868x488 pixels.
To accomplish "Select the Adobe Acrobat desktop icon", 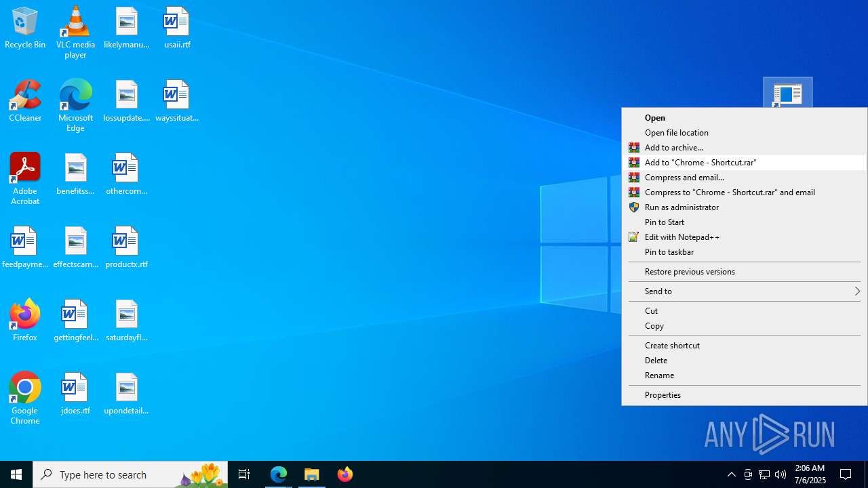I will coord(25,179).
